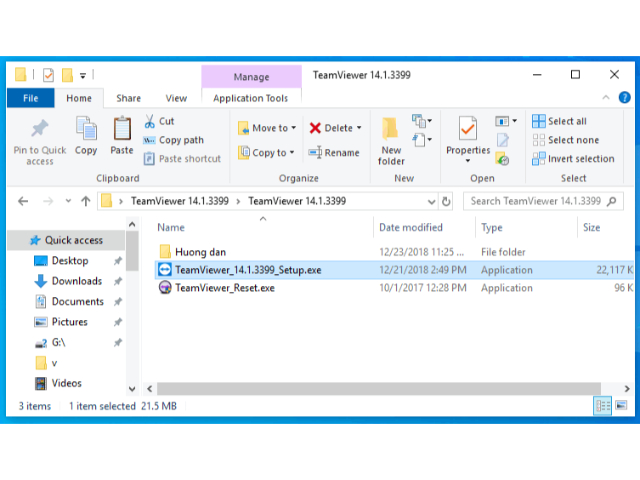
Task: Switch to the Home tab
Action: point(79,98)
